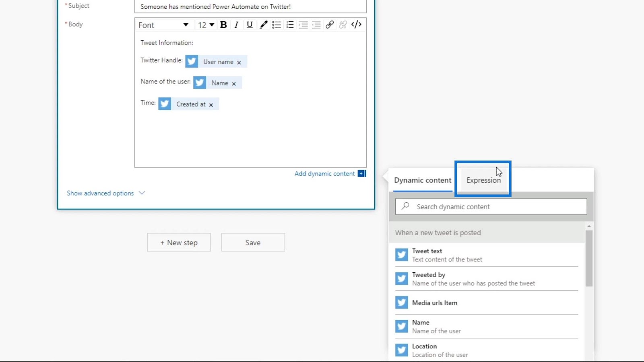Viewport: 644px width, 362px height.
Task: Switch to HTML code view
Action: [x=356, y=25]
